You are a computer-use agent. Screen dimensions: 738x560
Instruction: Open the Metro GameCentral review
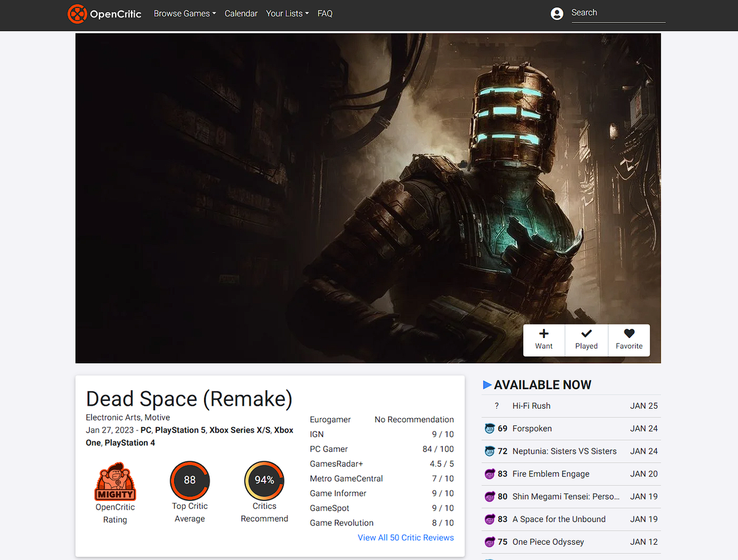point(346,478)
